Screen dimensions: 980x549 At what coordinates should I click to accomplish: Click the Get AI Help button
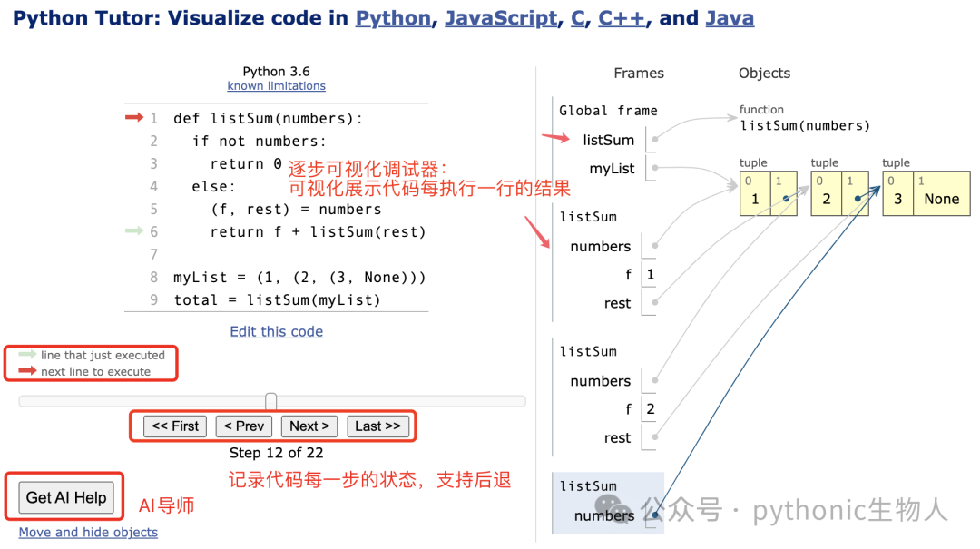pos(66,497)
